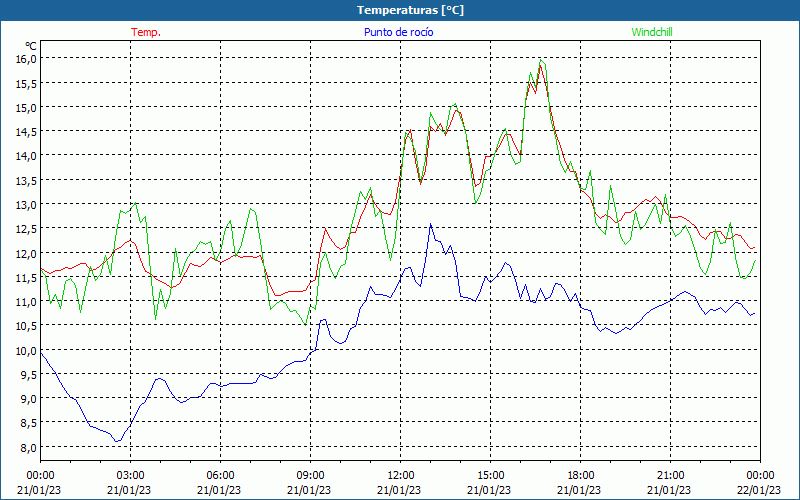Click the 09:00 time axis label

[310, 476]
